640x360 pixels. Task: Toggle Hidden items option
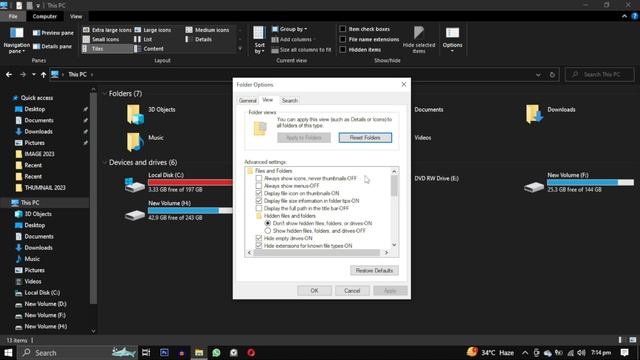342,49
